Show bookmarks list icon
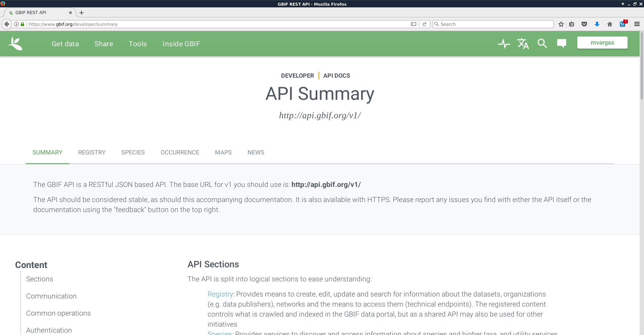 pos(572,24)
